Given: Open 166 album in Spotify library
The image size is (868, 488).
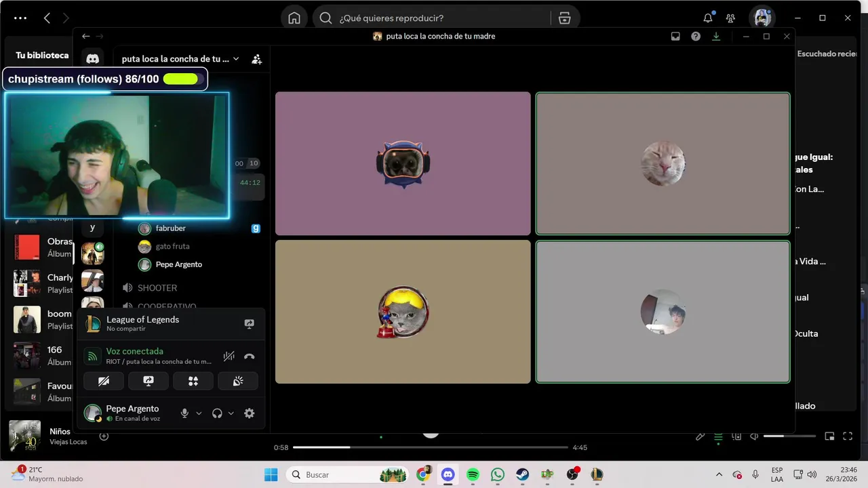Looking at the screenshot, I should [x=43, y=355].
